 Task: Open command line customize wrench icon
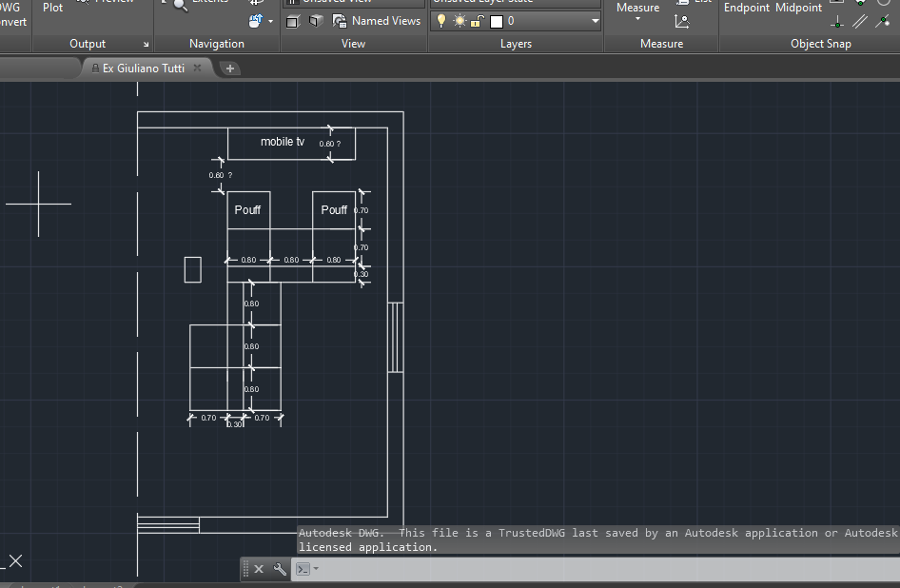pos(280,569)
